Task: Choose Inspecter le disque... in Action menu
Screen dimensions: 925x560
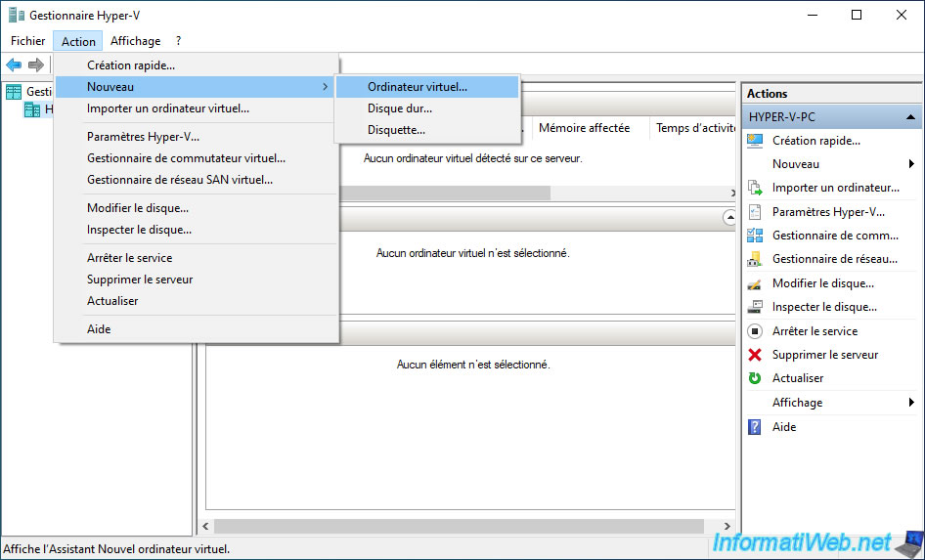Action: [197, 230]
